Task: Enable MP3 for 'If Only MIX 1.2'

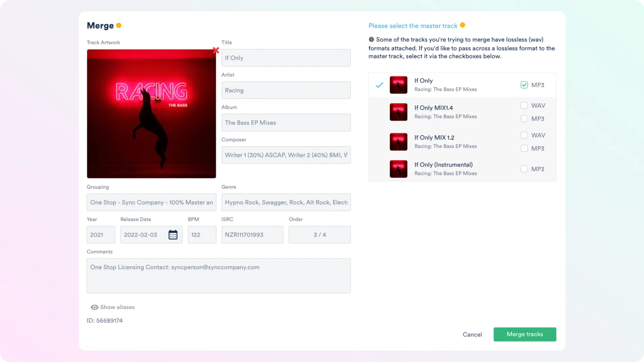Action: coord(524,148)
